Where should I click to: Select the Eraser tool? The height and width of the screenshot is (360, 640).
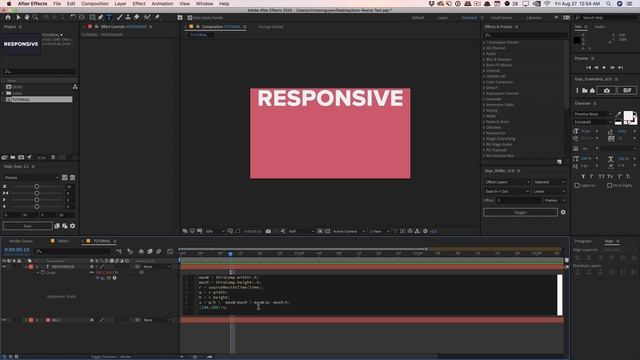click(137, 18)
